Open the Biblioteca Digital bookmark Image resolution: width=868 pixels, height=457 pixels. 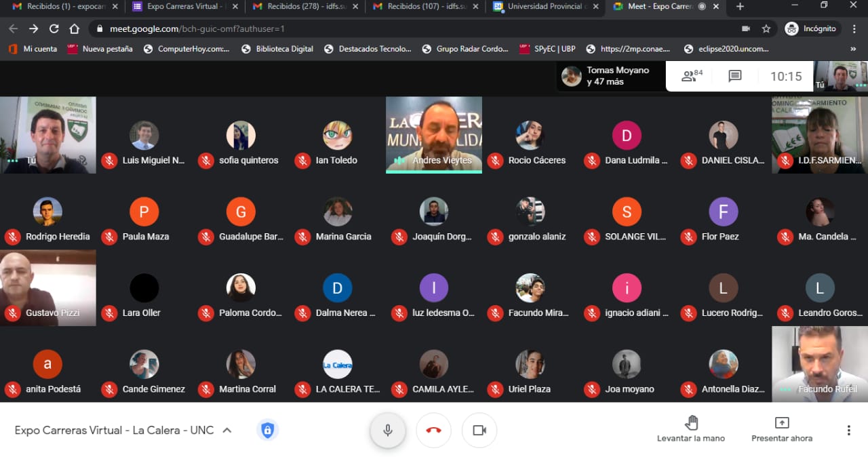[x=277, y=49]
